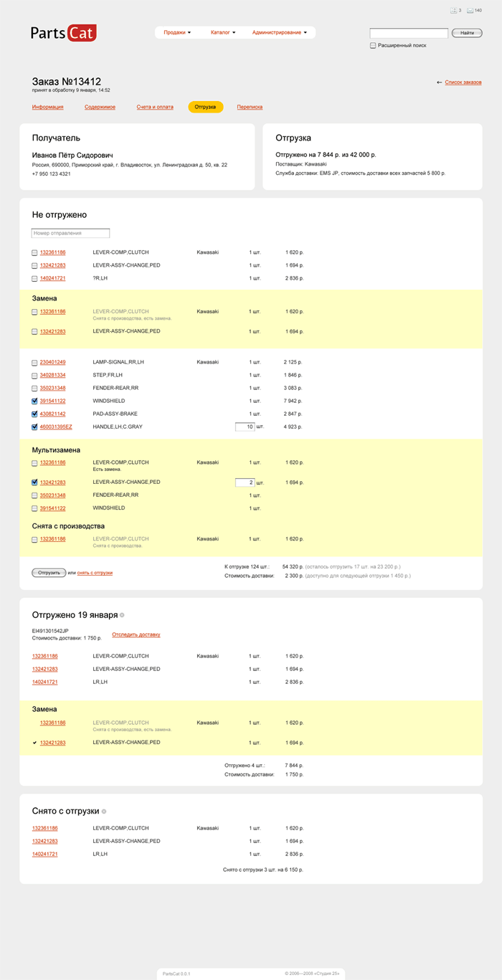Tick the STEP,FR,LH item checkbox
Viewport: 502px width, 980px height.
coord(34,375)
